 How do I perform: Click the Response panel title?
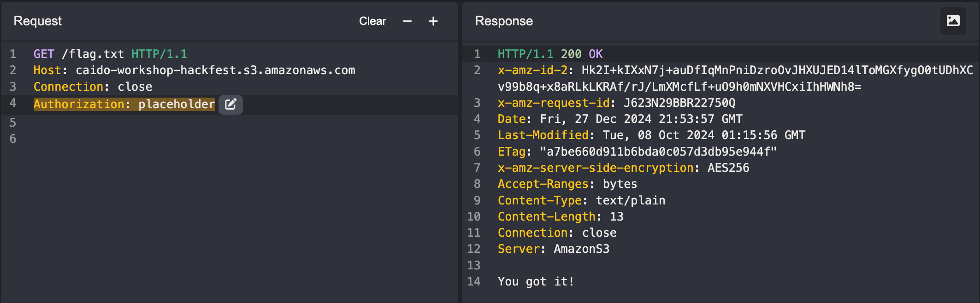[x=504, y=21]
